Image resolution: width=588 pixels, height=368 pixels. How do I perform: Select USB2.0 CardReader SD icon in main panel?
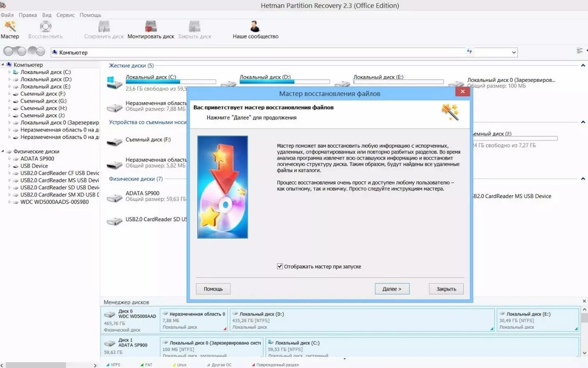(x=114, y=222)
